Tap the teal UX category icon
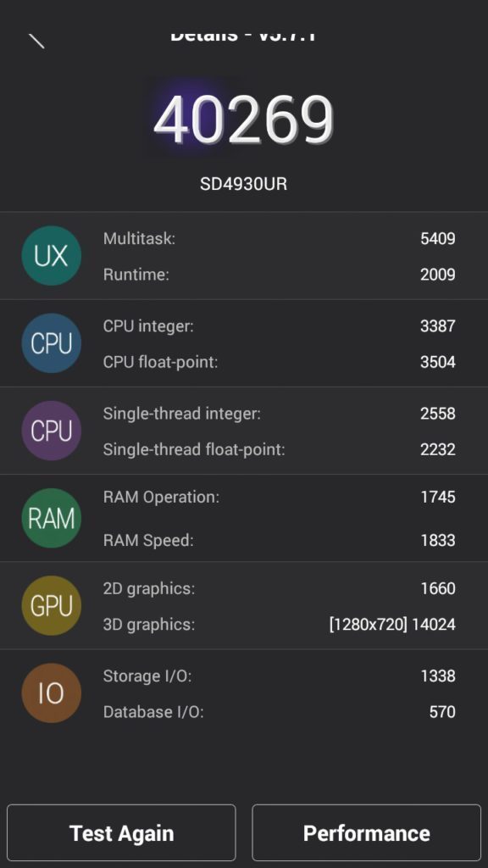This screenshot has height=868, width=488. [52, 256]
